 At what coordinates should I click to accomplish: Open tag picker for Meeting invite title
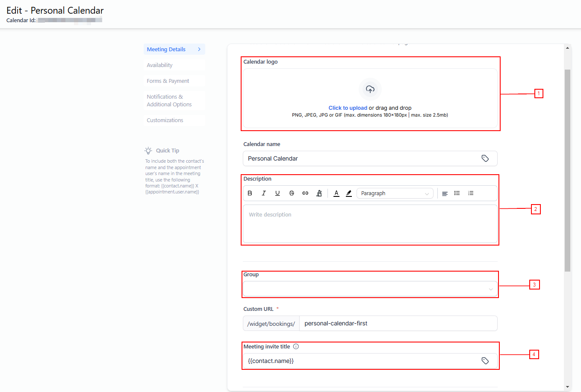(485, 361)
